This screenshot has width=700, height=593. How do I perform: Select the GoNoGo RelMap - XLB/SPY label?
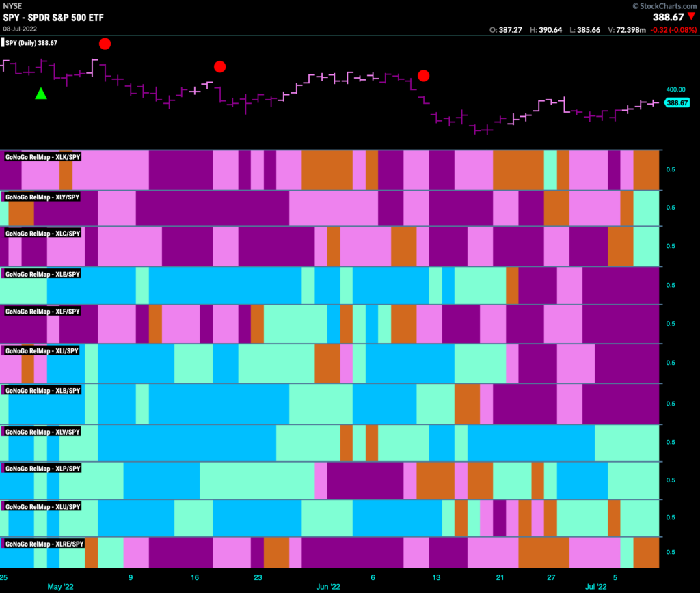[43, 390]
